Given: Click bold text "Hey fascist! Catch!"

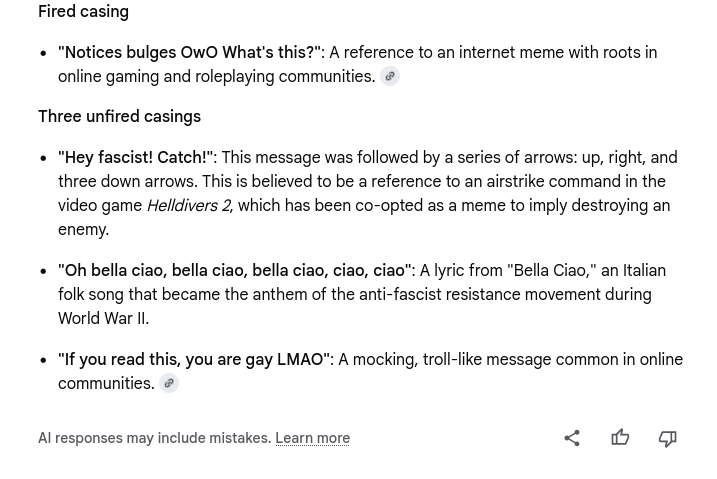Looking at the screenshot, I should pos(135,158).
